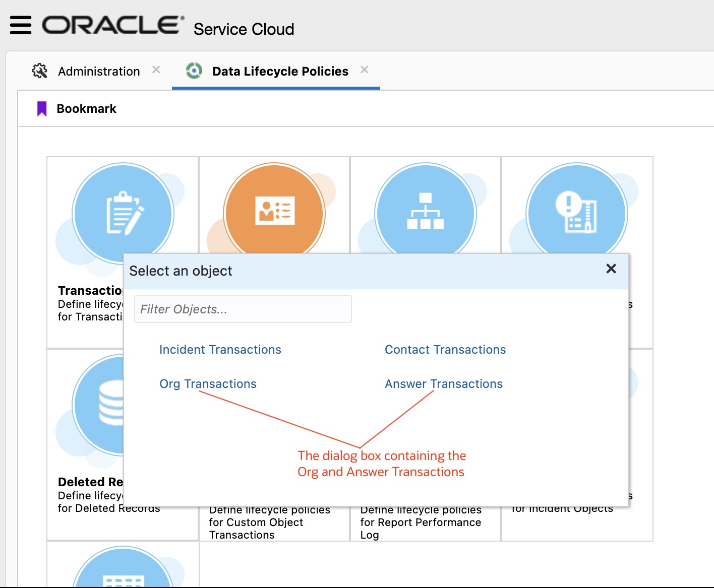
Task: Open the Deleted Records database icon
Action: click(99, 405)
